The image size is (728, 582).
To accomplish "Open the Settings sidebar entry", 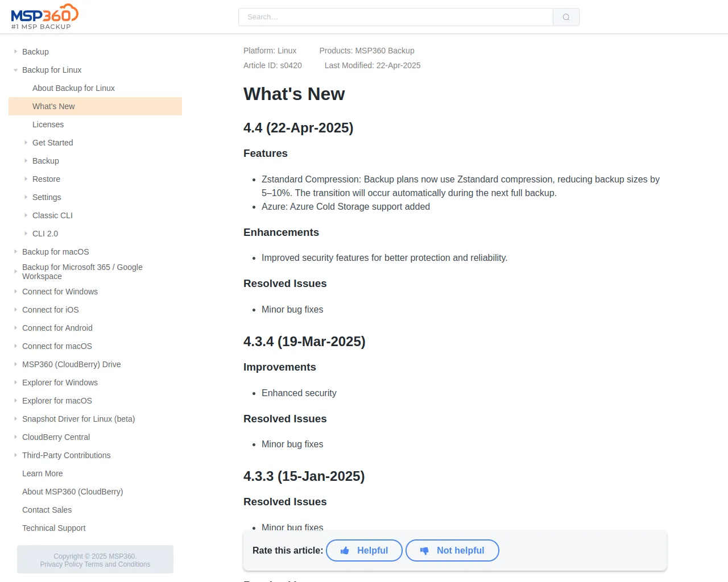I will pos(47,197).
